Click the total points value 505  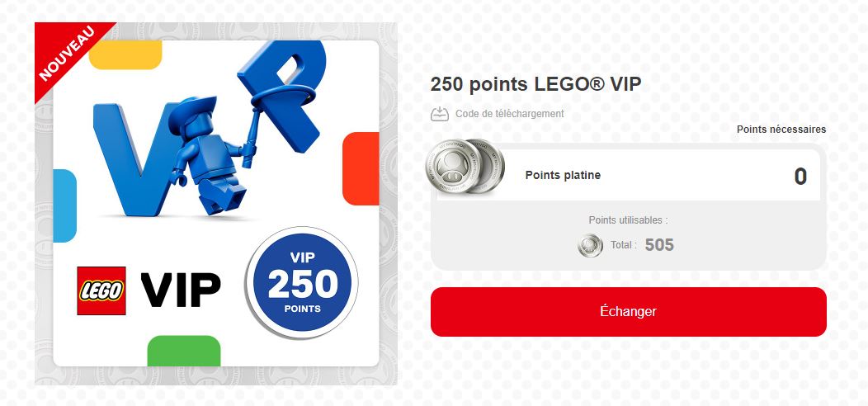point(659,245)
